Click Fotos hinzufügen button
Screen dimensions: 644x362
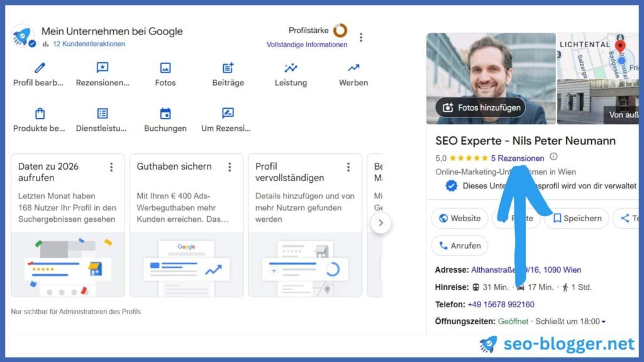[480, 107]
